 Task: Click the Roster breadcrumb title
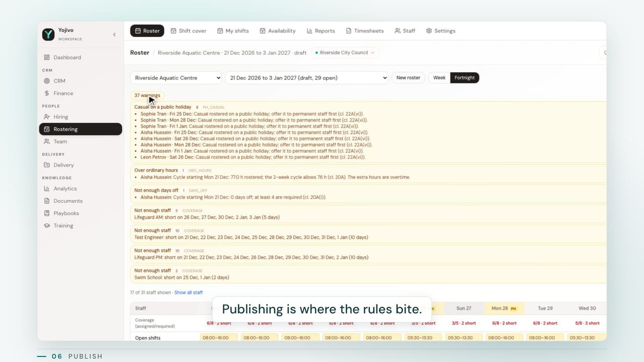click(139, 52)
